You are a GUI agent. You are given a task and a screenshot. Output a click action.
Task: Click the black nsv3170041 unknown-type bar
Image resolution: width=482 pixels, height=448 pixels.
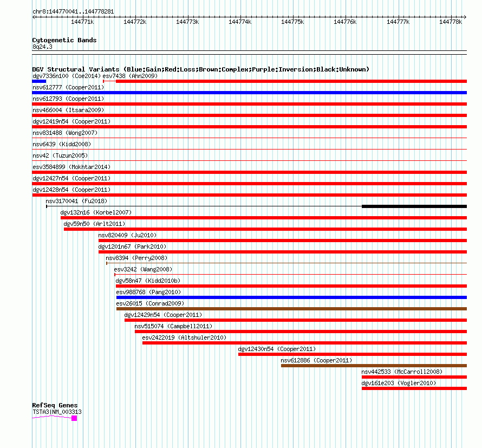(x=414, y=206)
